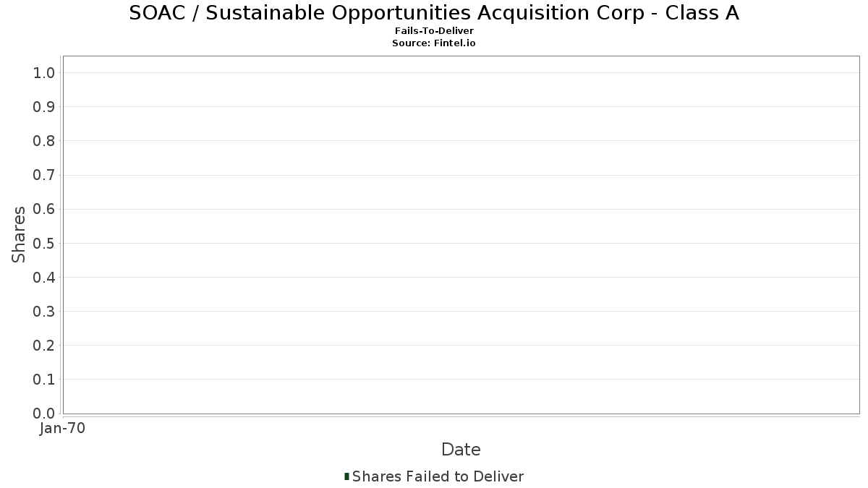
Task: Click the 1.0 y-axis tick label
Action: click(44, 72)
